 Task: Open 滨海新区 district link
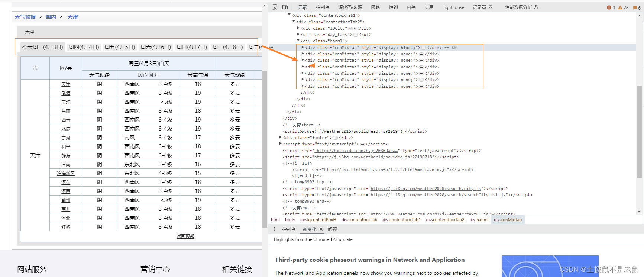click(x=66, y=174)
